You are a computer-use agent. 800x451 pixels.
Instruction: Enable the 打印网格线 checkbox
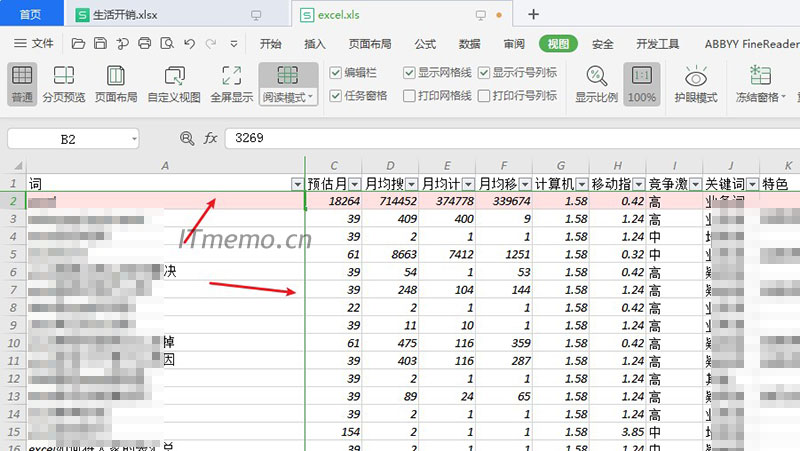(x=409, y=95)
